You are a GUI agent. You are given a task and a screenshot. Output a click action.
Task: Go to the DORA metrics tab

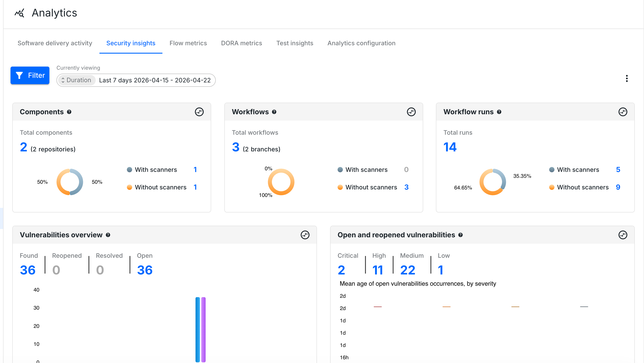click(241, 43)
